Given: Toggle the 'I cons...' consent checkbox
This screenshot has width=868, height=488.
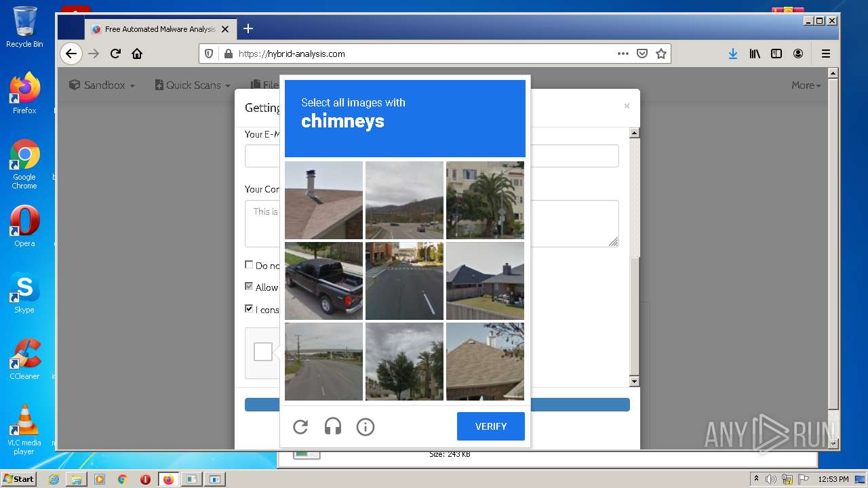Looking at the screenshot, I should coord(249,308).
